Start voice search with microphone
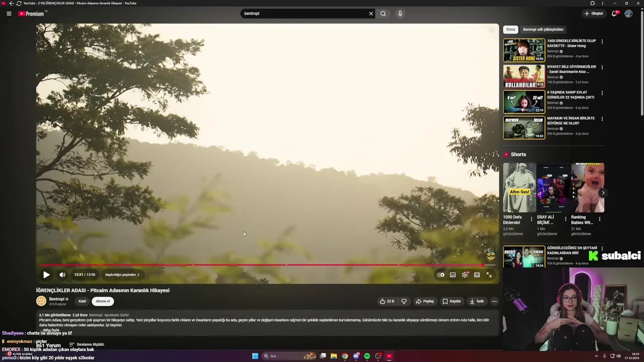Screen dimensions: 644x362 [400, 14]
